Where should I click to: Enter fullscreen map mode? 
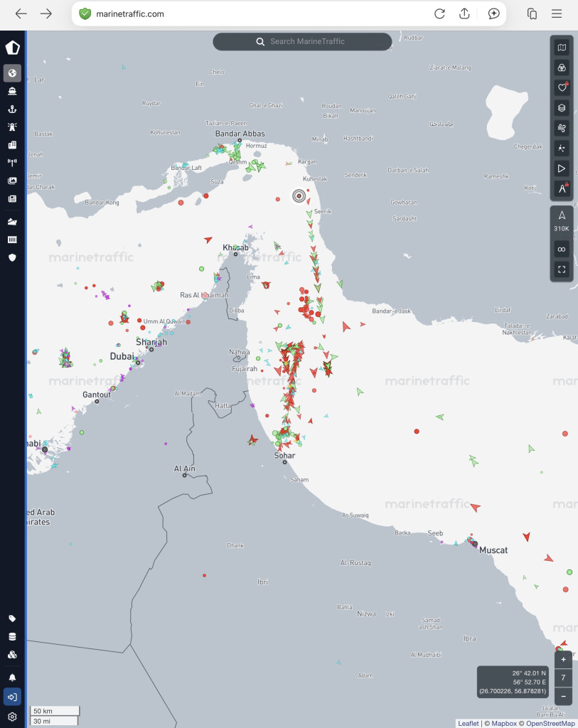coord(562,269)
